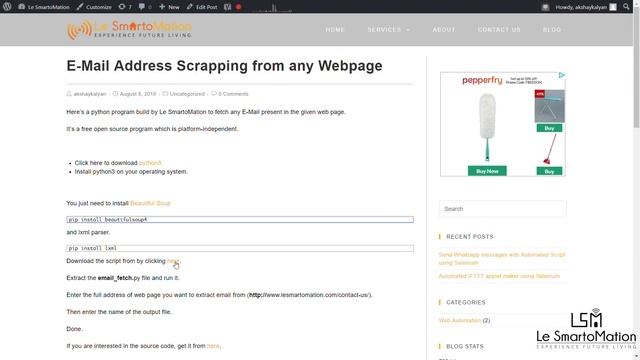This screenshot has height=360, width=640.
Task: Click the admin bar notification icon near Howdy
Action: click(545, 7)
